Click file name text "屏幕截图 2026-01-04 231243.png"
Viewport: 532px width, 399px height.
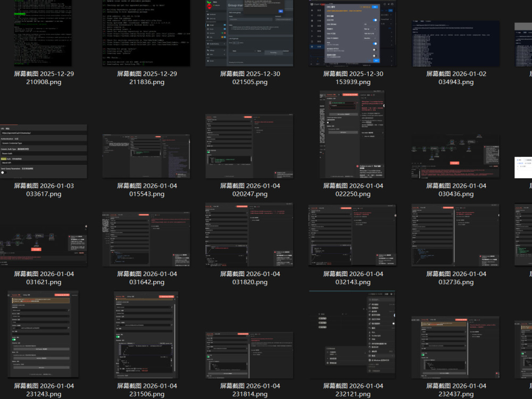pos(44,390)
